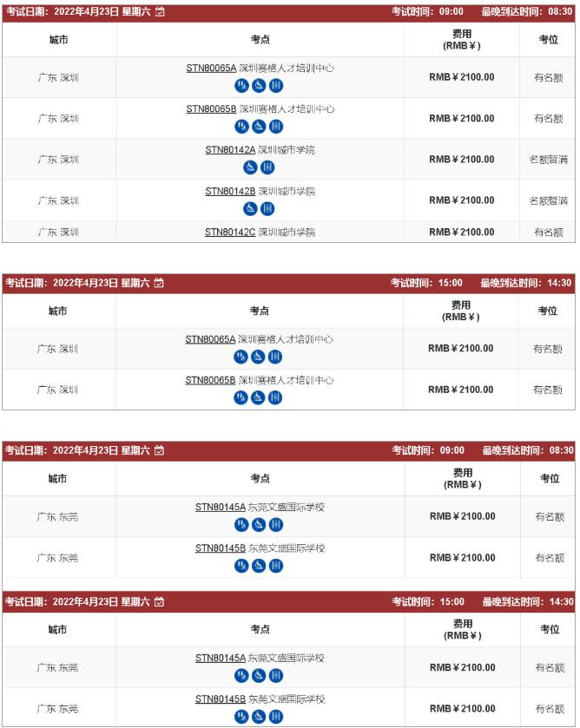
Task: Click 名额暂满 status in STN80142A row
Action: click(549, 160)
